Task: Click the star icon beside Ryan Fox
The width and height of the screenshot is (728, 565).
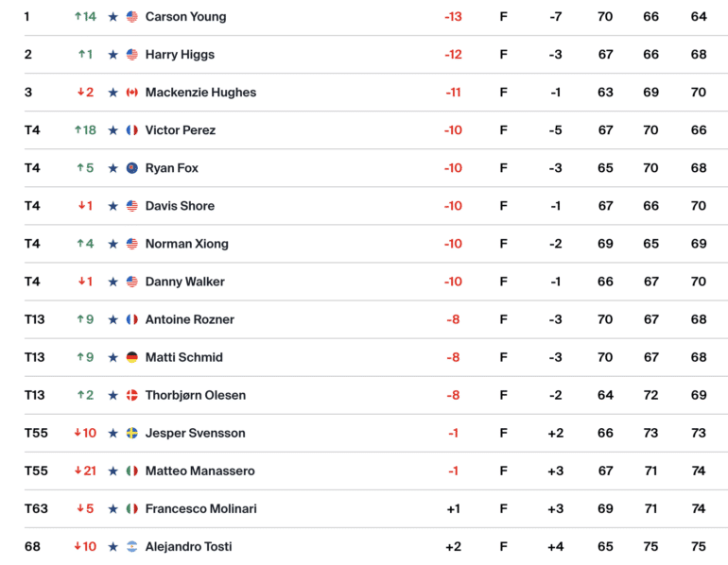Action: (113, 168)
